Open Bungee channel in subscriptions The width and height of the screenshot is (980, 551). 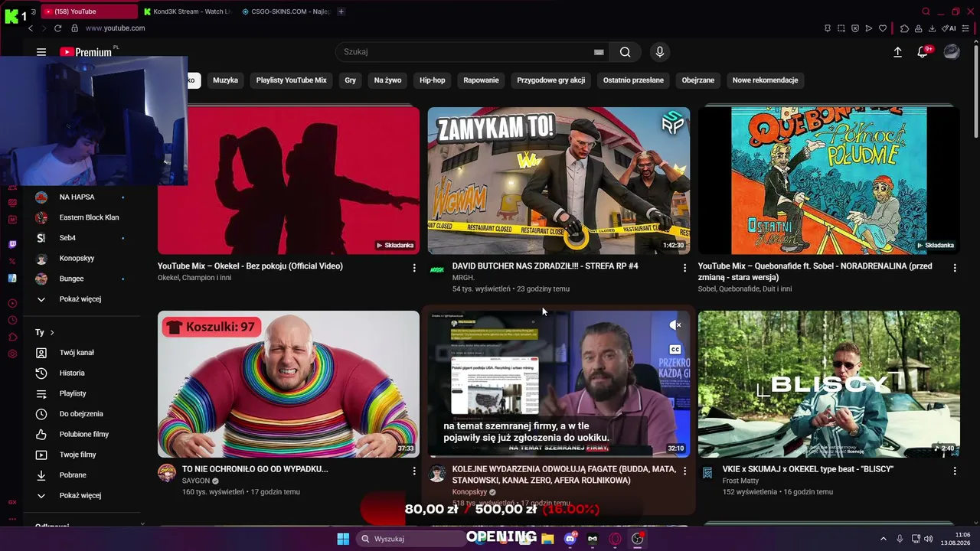point(83,279)
